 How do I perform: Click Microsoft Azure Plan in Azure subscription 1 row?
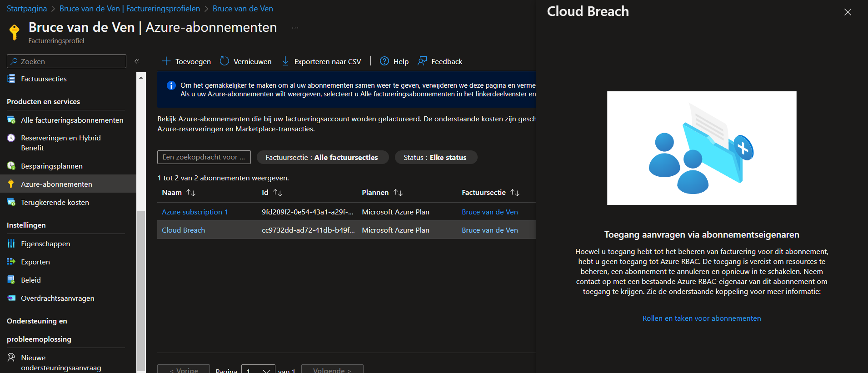point(395,212)
